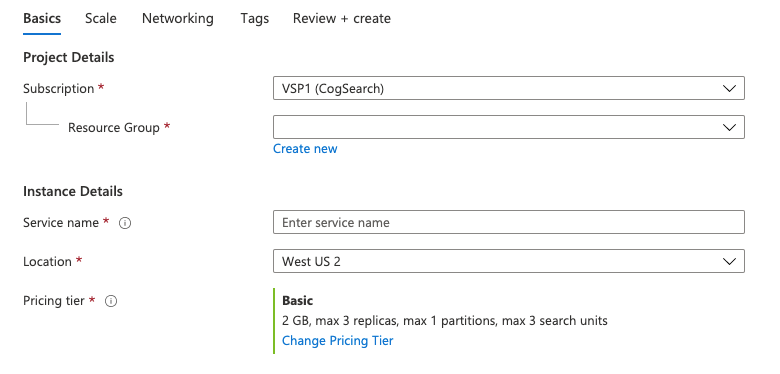This screenshot has height=374, width=780.
Task: Open the empty Resource Group dropdown
Action: click(x=509, y=127)
